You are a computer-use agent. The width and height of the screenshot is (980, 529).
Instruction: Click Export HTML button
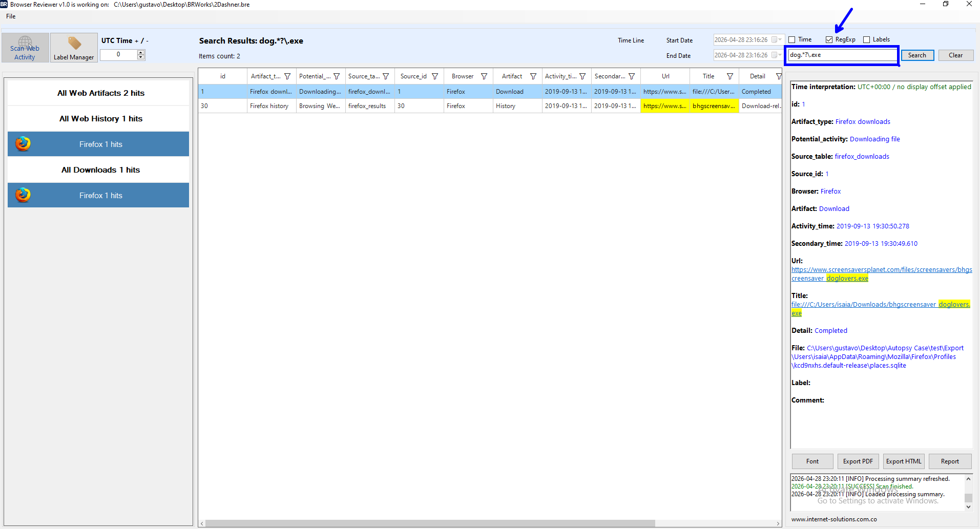[904, 461]
